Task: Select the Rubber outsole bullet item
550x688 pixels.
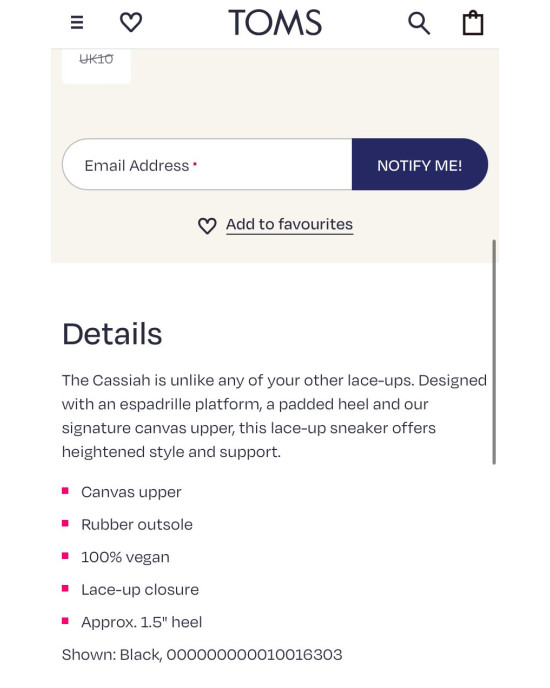Action: (x=137, y=525)
